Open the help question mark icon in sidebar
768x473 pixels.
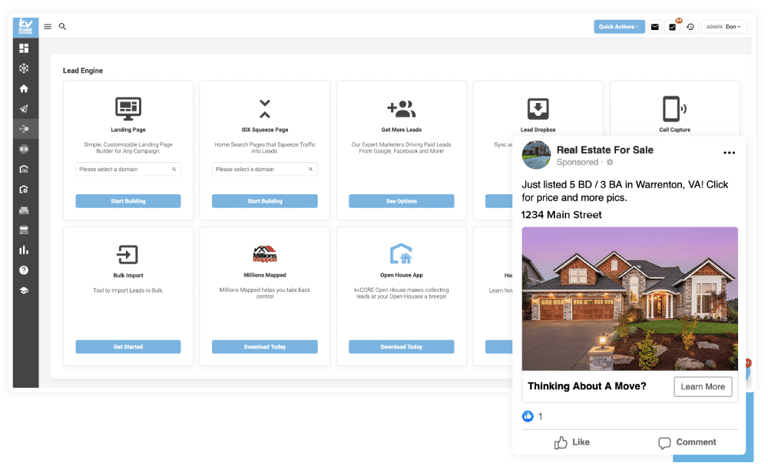[24, 270]
